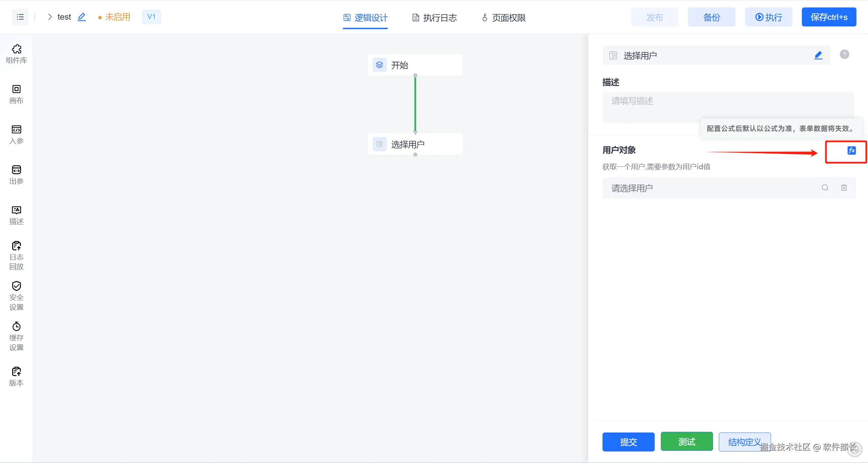Open the V1 version tag
868x463 pixels.
click(x=151, y=17)
